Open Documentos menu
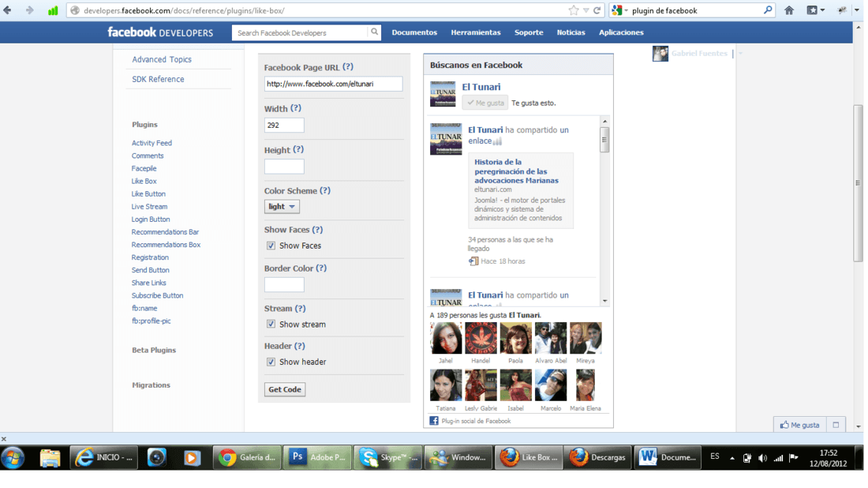The image size is (868, 488). tap(414, 32)
